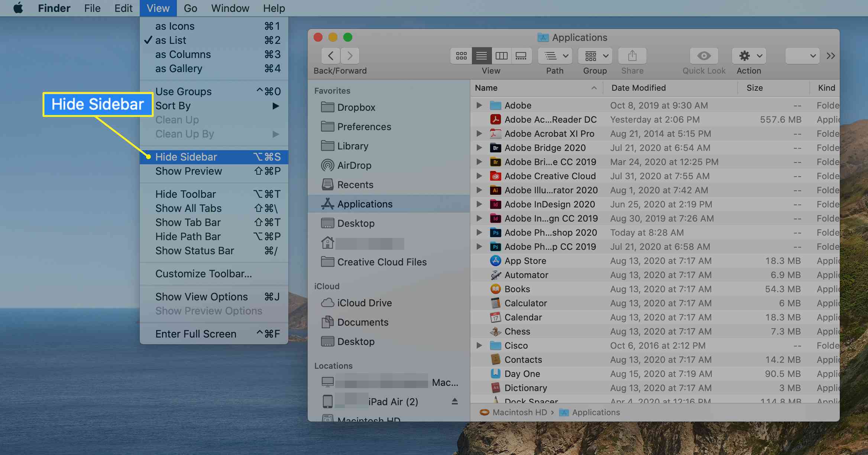Open the Path dropdown button
Viewport: 868px width, 455px height.
(x=555, y=56)
